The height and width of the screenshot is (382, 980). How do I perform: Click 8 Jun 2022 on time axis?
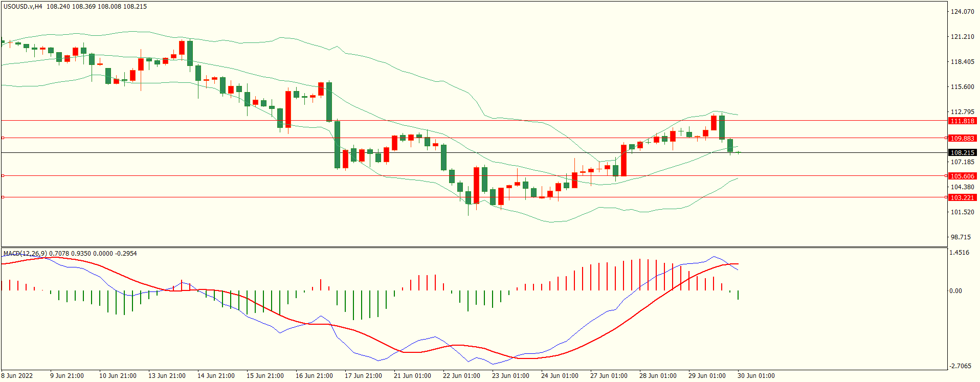(x=17, y=376)
